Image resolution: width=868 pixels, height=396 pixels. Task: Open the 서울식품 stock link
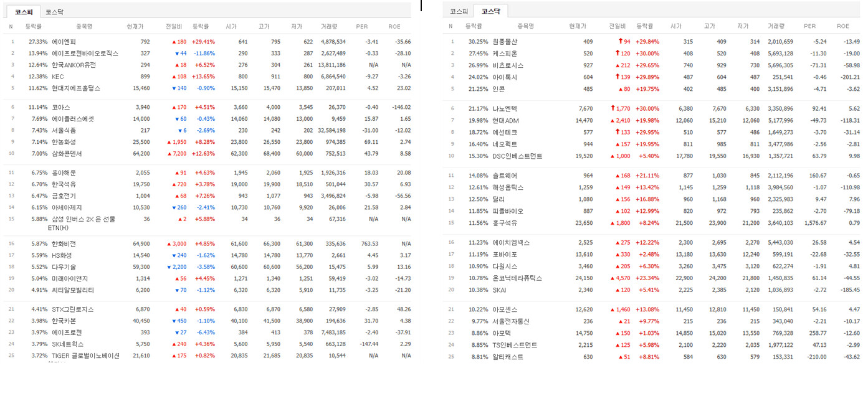click(x=64, y=131)
